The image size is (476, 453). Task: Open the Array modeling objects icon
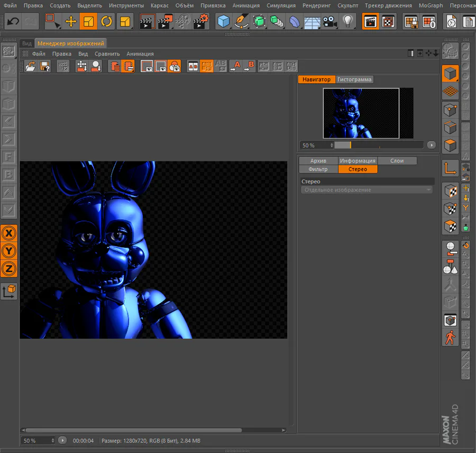pos(277,22)
